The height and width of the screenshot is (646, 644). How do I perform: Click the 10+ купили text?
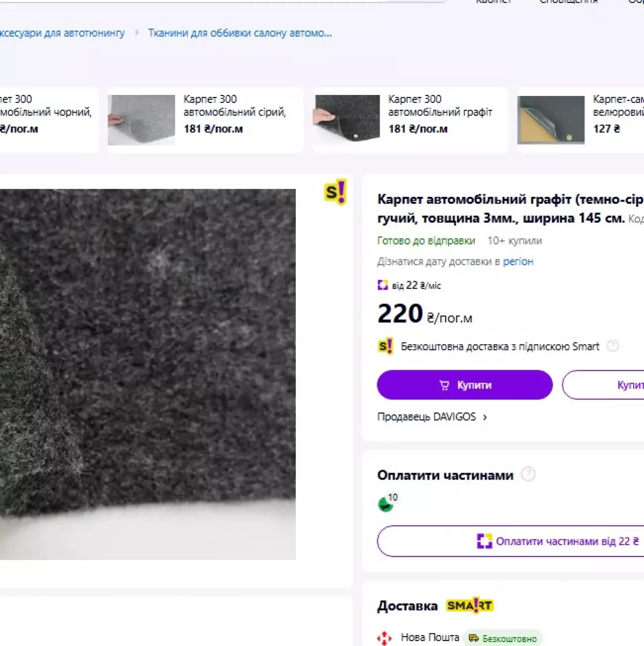pos(515,241)
